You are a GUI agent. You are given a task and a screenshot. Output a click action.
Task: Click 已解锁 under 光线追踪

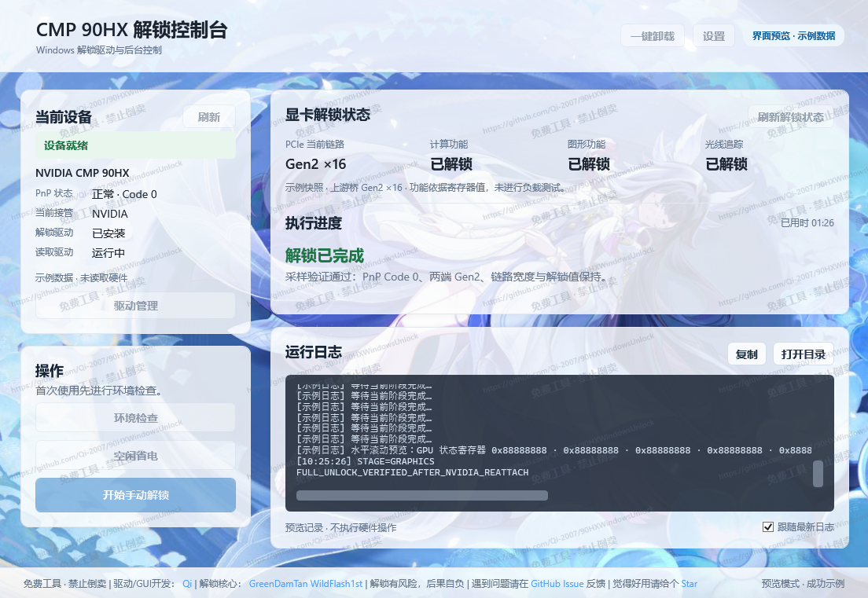(x=726, y=164)
